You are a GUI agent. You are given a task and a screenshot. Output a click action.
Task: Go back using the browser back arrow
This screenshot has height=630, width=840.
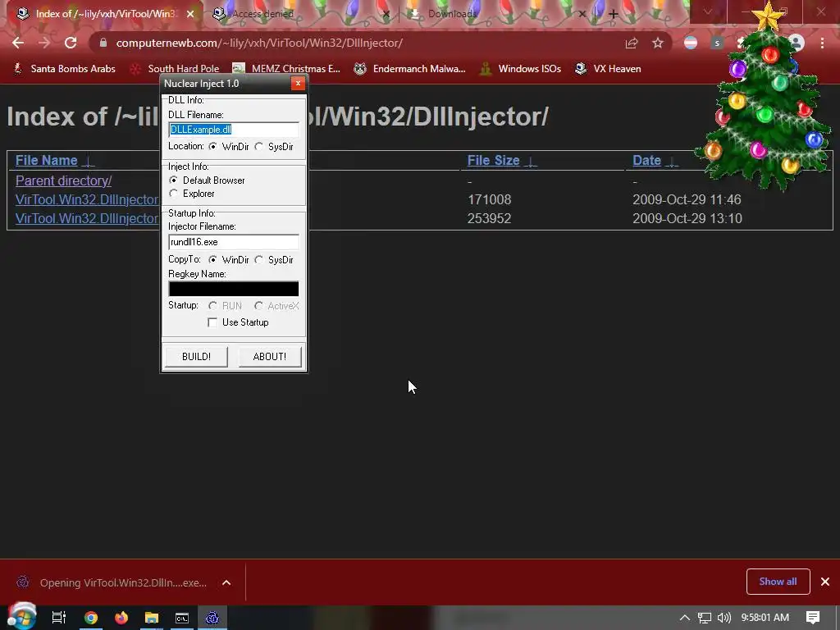[x=18, y=43]
